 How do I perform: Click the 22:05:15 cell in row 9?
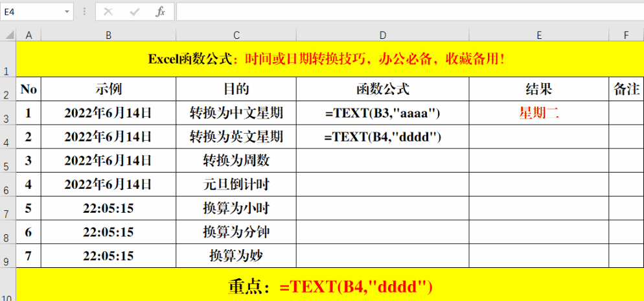(x=108, y=256)
